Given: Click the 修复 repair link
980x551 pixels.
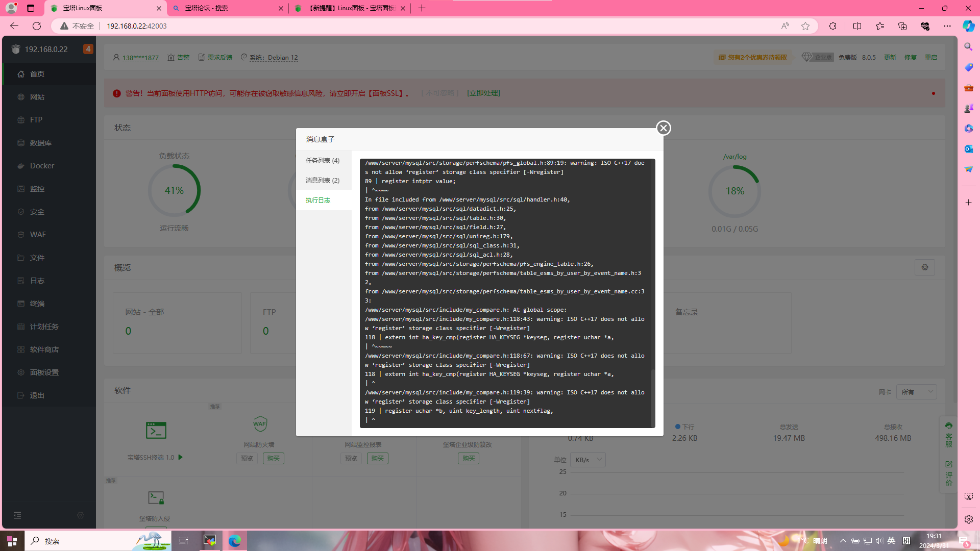Looking at the screenshot, I should tap(911, 58).
